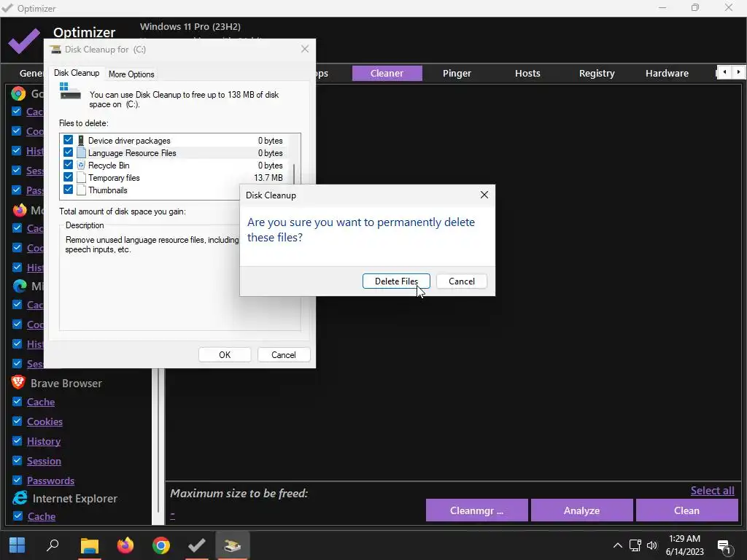Cancel the Disk Cleanup for (C:) window
The image size is (747, 560).
[x=284, y=355]
